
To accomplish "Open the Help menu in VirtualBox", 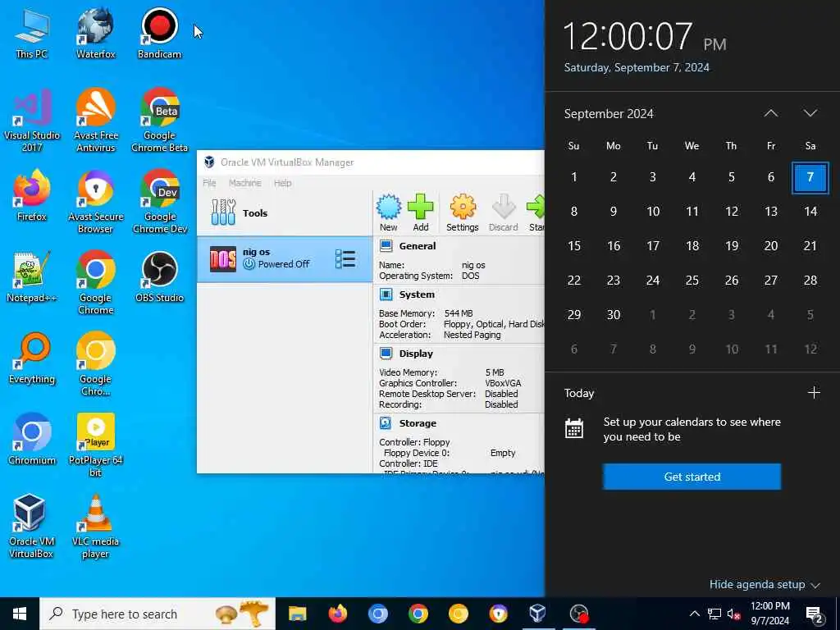I will 282,183.
